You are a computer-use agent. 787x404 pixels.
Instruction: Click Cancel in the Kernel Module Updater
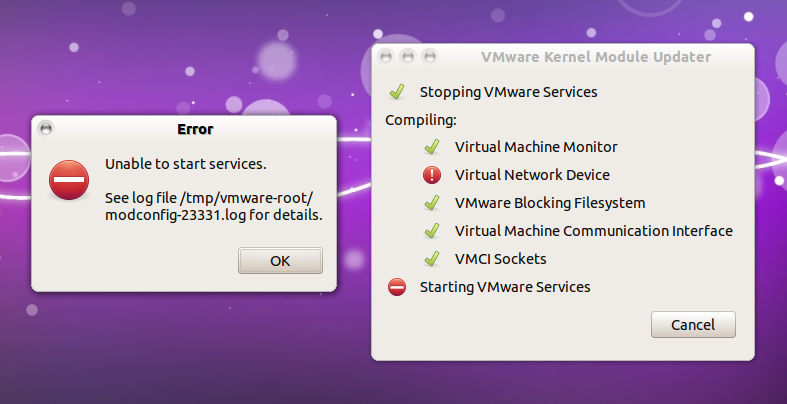pyautogui.click(x=693, y=325)
